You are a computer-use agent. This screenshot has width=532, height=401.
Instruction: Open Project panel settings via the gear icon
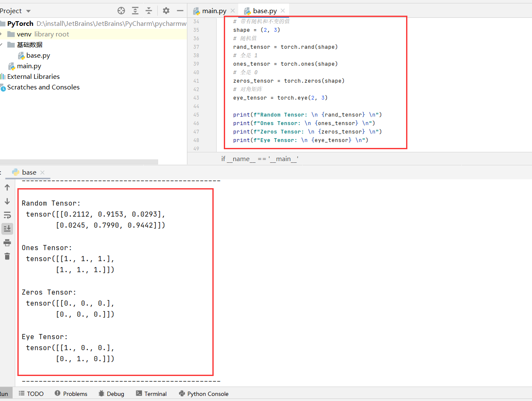click(166, 11)
